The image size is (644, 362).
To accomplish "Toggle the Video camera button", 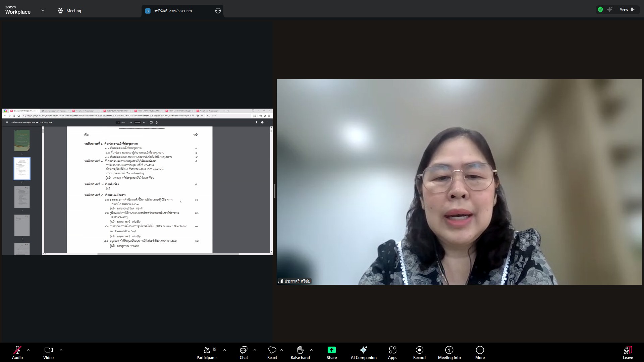I will pyautogui.click(x=48, y=352).
